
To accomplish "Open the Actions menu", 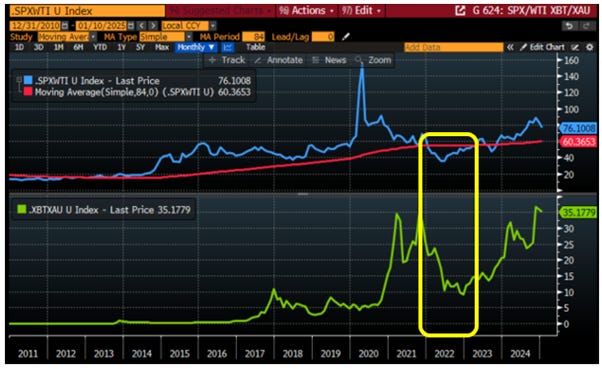I will tap(306, 11).
